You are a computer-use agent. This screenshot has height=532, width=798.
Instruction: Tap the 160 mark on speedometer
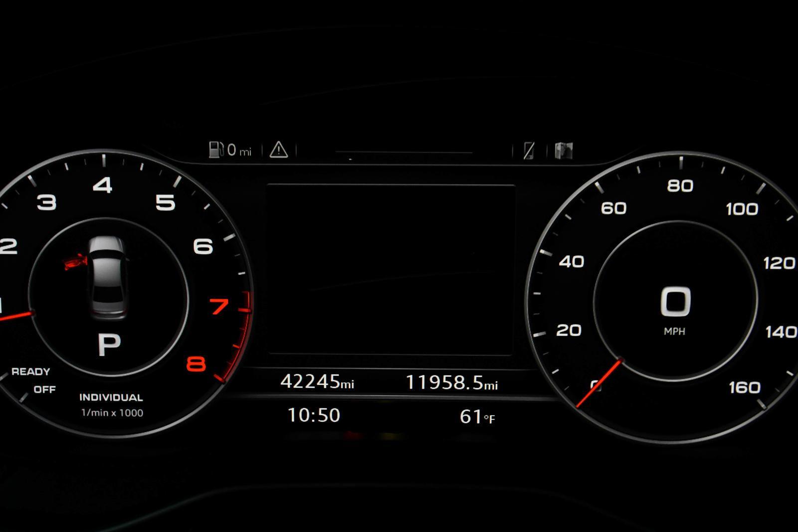pos(745,387)
